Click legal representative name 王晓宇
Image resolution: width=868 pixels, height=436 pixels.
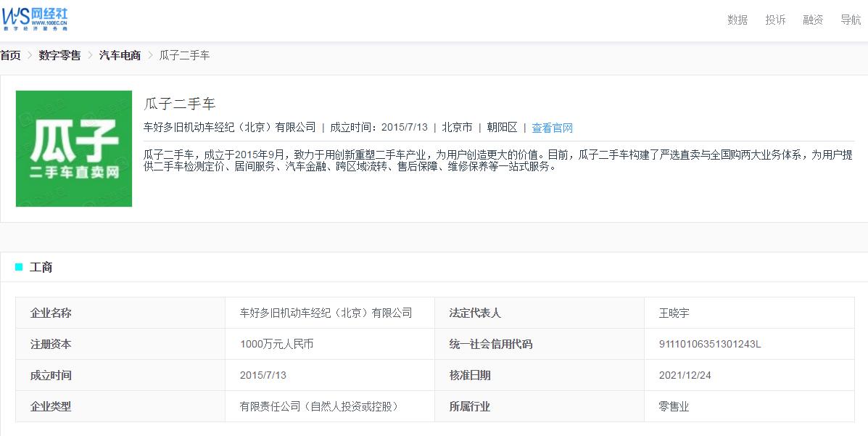pos(674,313)
